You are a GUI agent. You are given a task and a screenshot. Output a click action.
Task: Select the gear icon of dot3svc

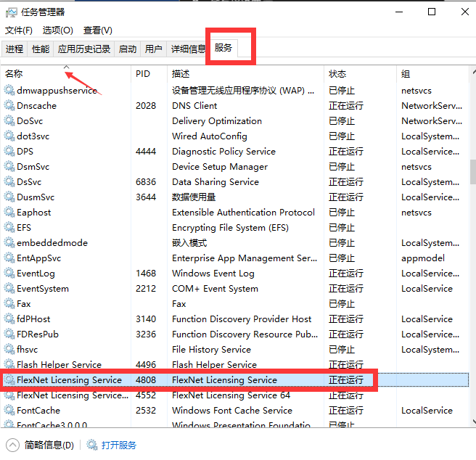click(9, 136)
